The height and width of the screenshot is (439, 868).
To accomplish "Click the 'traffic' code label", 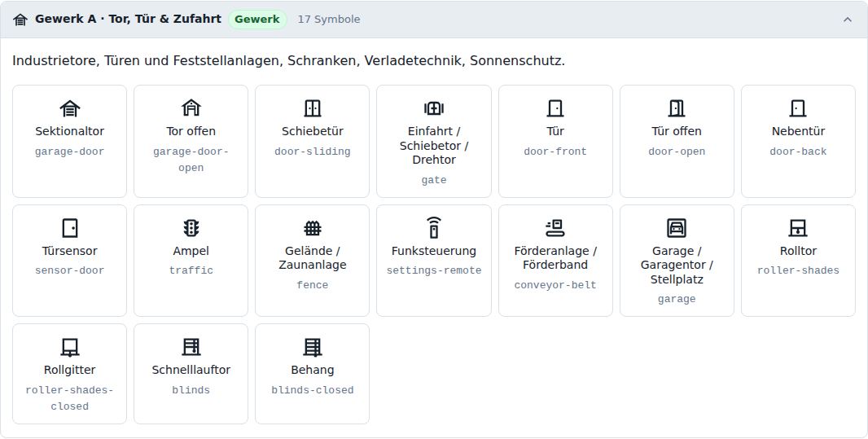I will 191,270.
